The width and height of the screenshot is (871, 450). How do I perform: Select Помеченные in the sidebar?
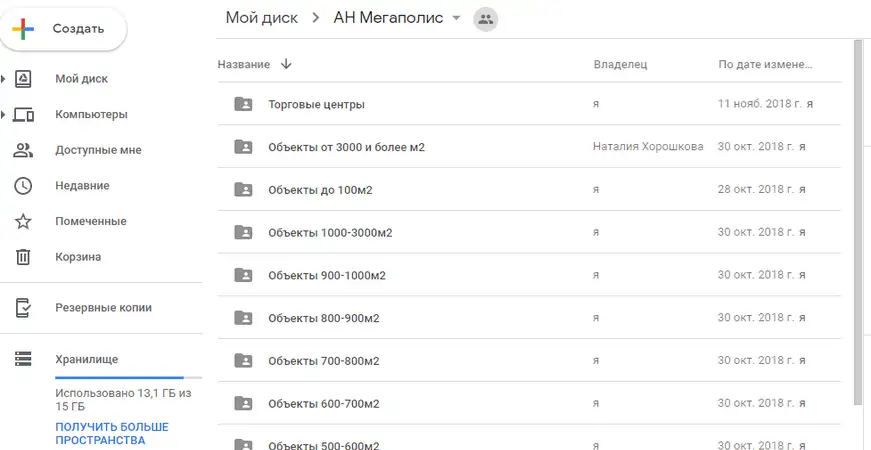click(91, 221)
